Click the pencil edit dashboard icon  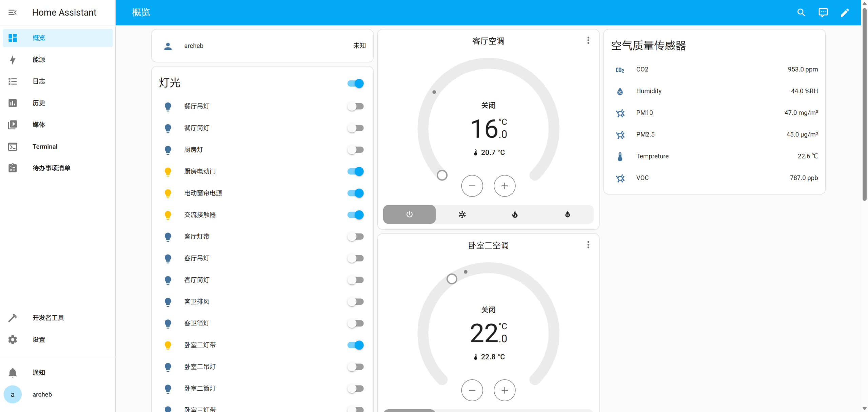pyautogui.click(x=845, y=13)
